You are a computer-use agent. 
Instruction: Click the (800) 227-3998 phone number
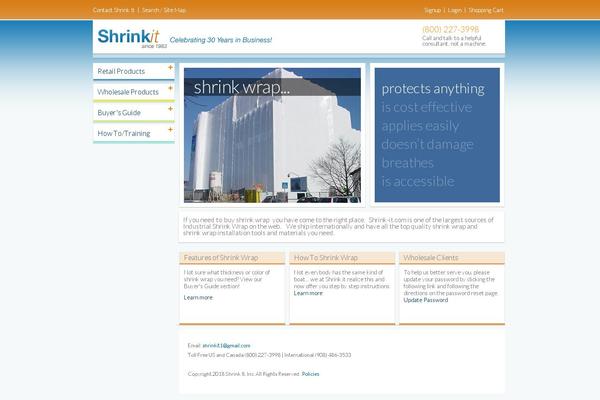[450, 29]
